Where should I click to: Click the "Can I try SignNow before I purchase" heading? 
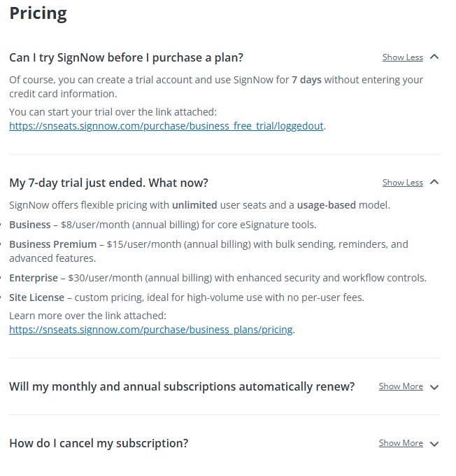126,57
